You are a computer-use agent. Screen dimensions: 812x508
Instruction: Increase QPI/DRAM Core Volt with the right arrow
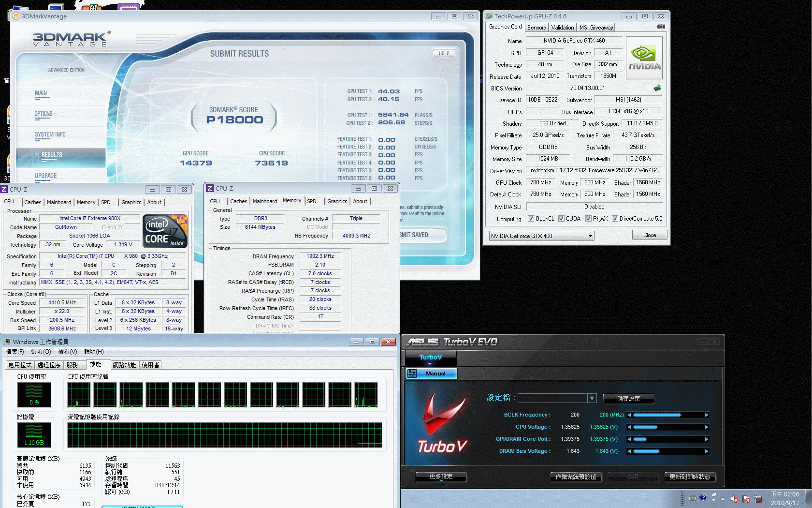click(x=707, y=439)
